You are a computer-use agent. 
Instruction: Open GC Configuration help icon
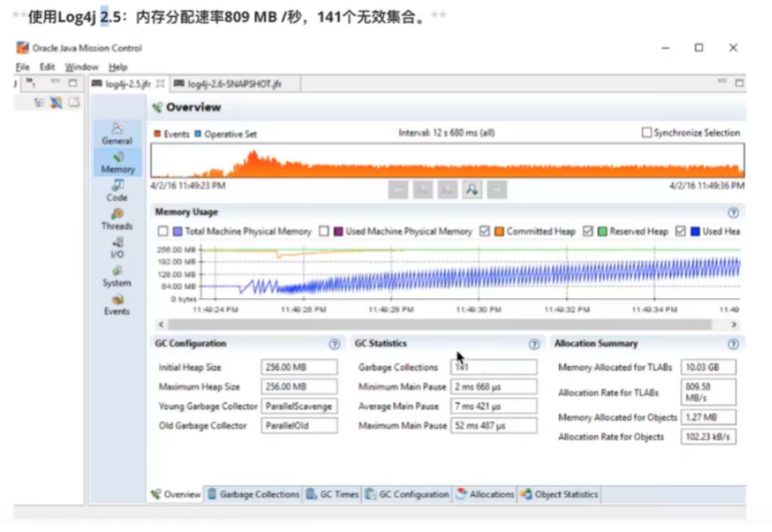pyautogui.click(x=334, y=344)
